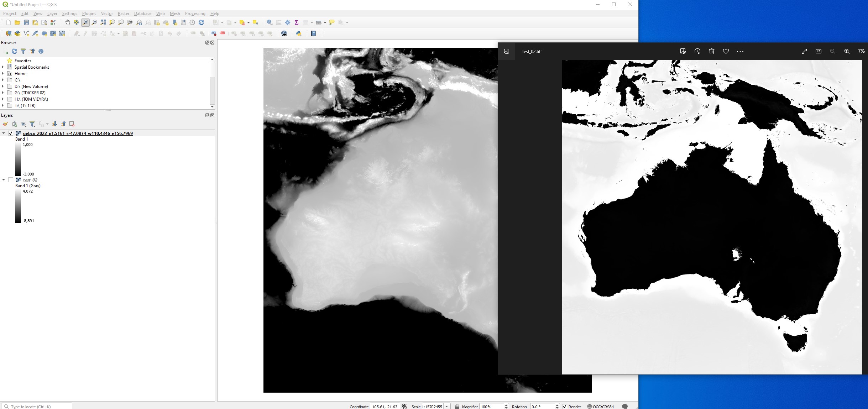Collapse the gebco_2022 layer legend
Screen dimensions: 868x409
pyautogui.click(x=4, y=133)
